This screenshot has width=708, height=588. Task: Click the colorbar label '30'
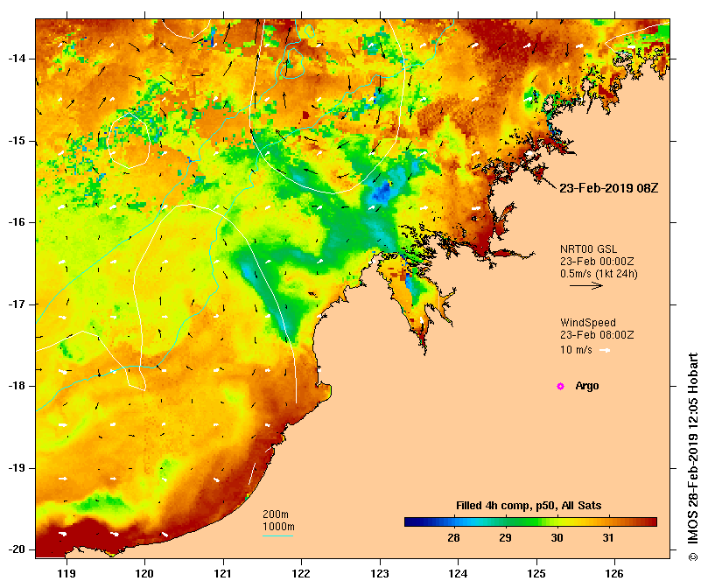coord(557,538)
